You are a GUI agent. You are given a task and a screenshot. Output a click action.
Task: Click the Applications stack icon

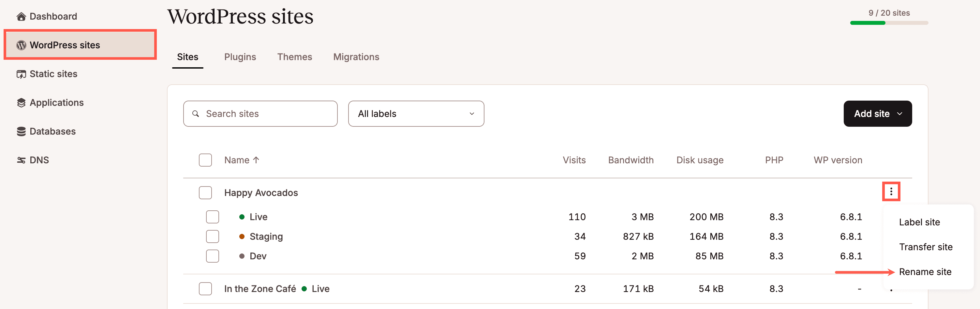click(21, 103)
